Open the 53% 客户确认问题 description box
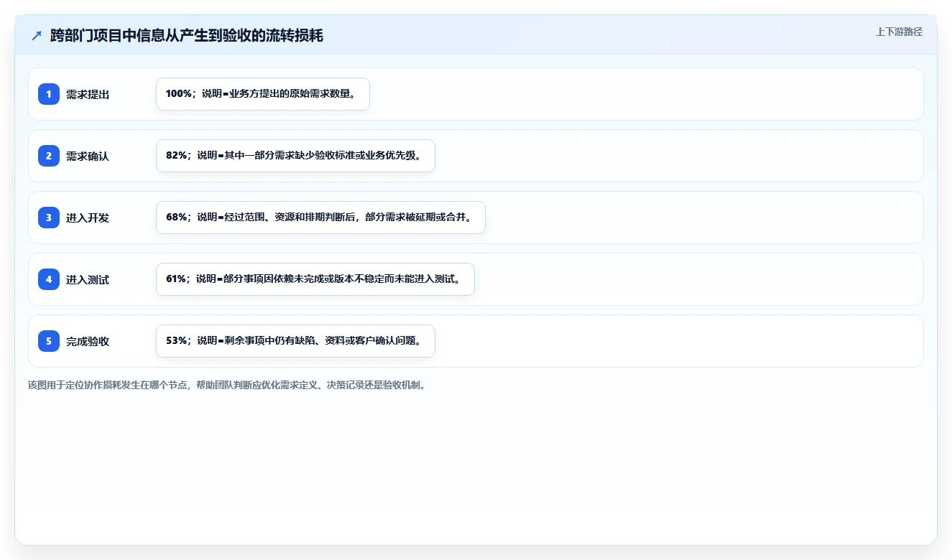 point(295,341)
